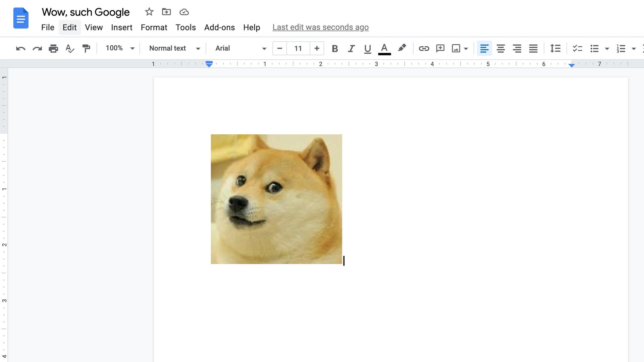
Task: Open the Tools menu
Action: 185,28
